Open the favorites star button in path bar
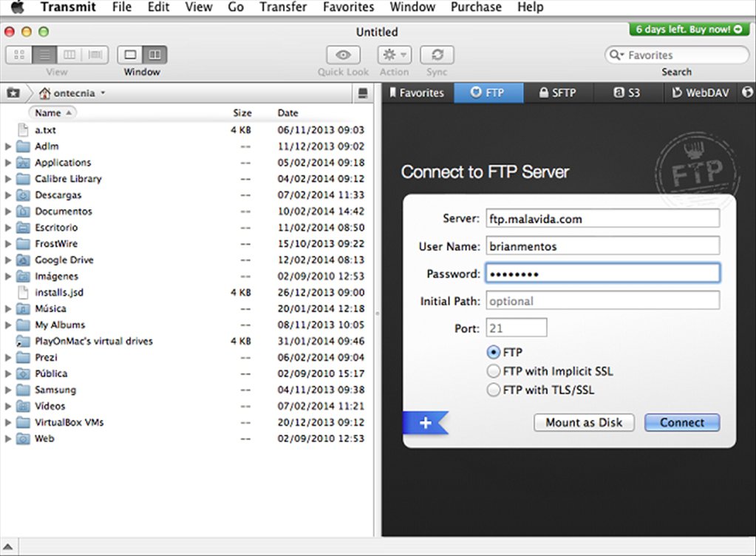 (13, 93)
